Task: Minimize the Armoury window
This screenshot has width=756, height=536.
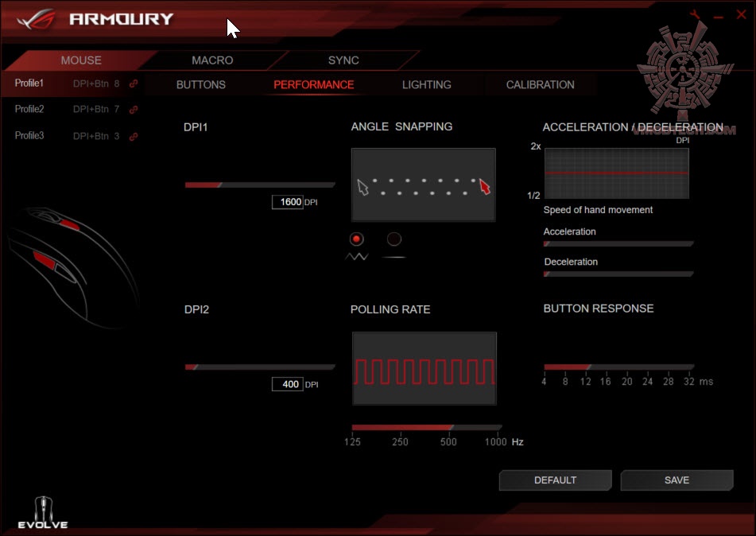Action: [719, 17]
